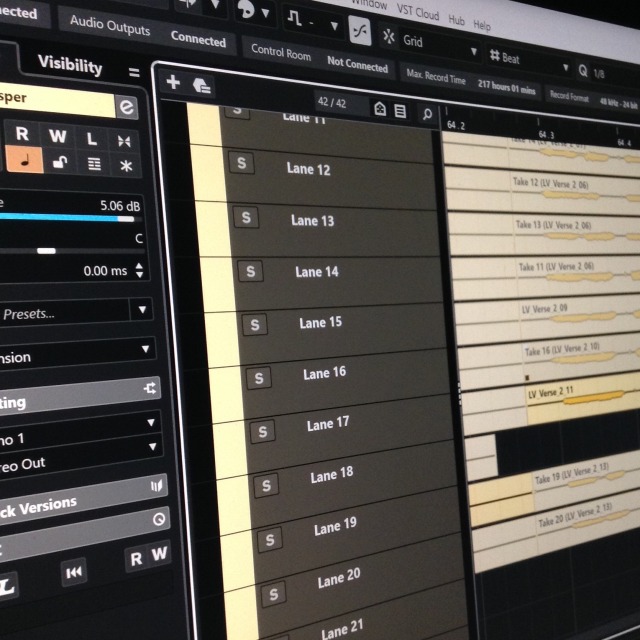Click the Freeze channel asterisk icon

[125, 165]
